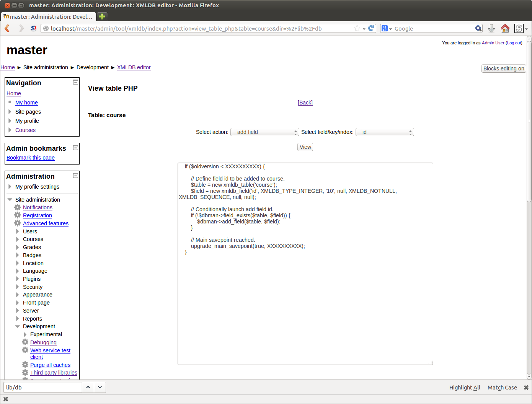Click the gear icon beside Third party libraries
Screen dimensions: 532x404
[25, 372]
